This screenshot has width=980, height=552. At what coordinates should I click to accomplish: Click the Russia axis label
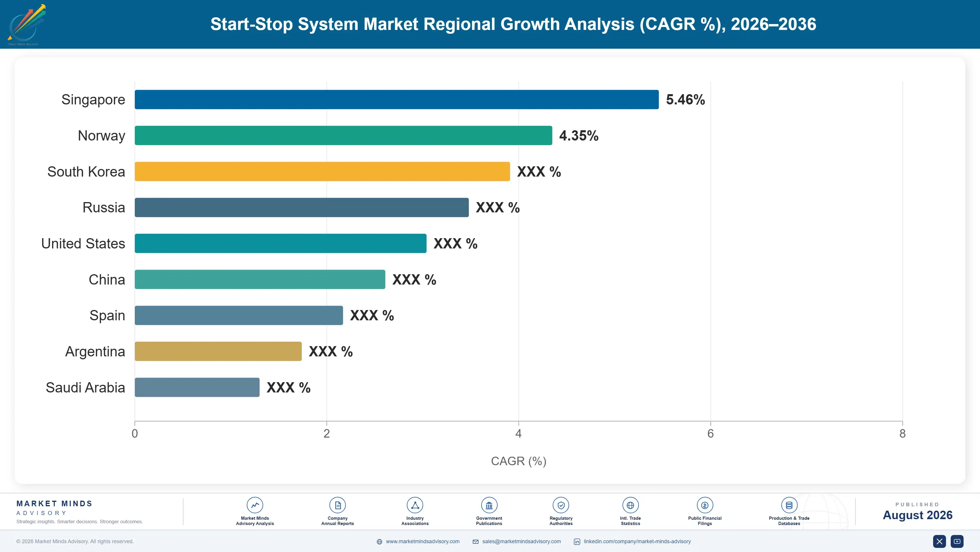coord(104,207)
